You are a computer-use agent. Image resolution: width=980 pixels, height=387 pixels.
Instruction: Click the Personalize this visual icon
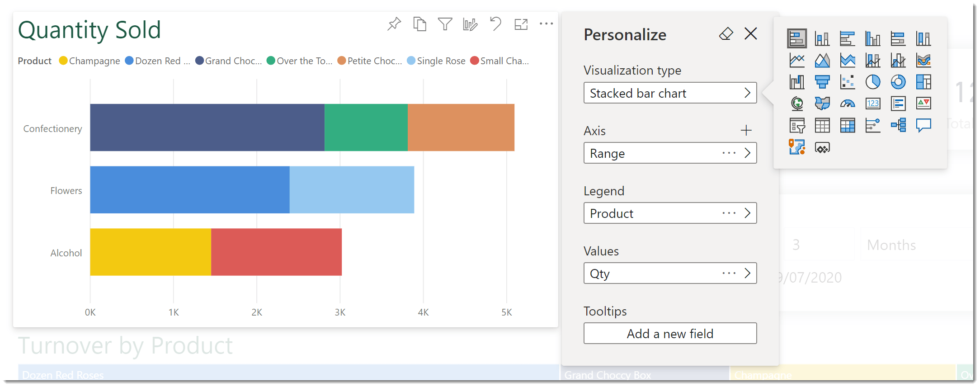pos(470,24)
